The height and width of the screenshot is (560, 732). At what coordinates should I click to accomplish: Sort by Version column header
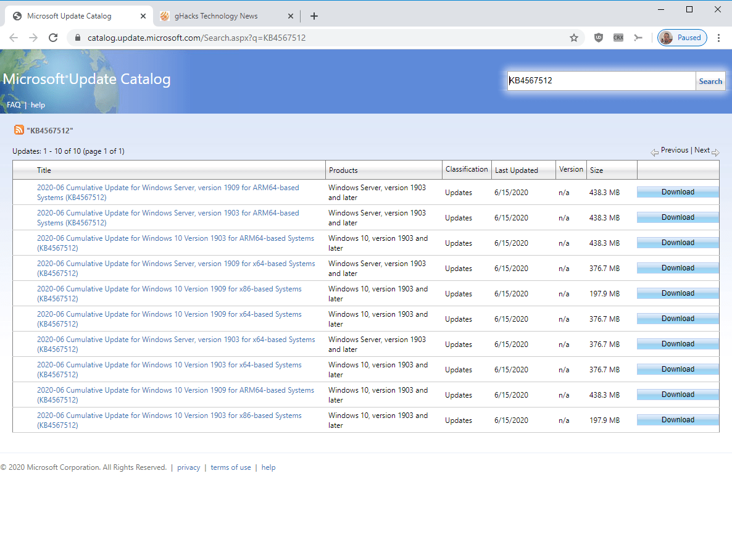tap(571, 169)
